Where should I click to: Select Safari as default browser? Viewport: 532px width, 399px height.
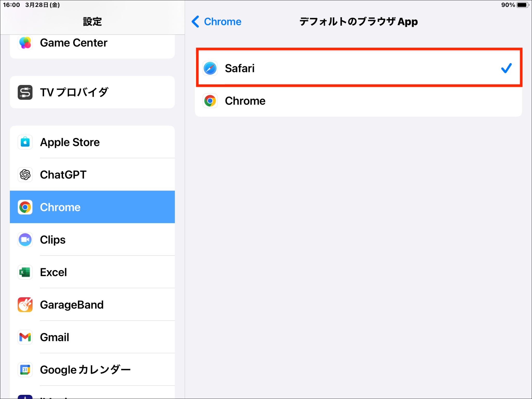tap(358, 68)
